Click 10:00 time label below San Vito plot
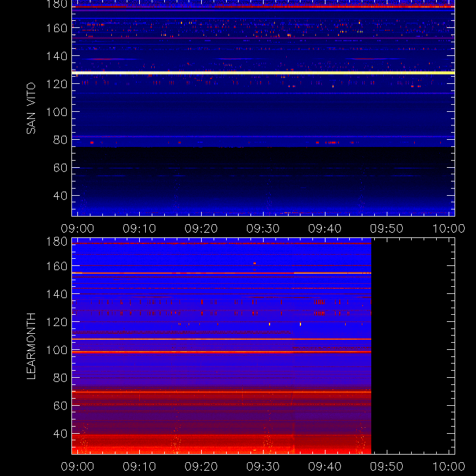 (449, 228)
